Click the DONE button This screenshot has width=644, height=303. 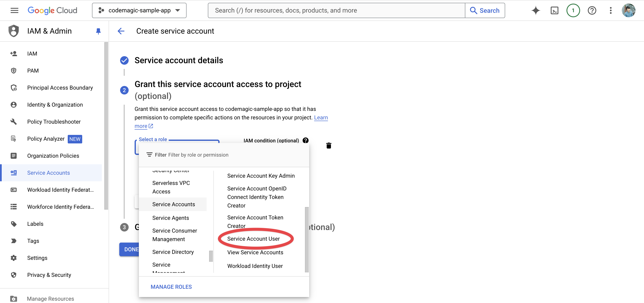point(131,249)
